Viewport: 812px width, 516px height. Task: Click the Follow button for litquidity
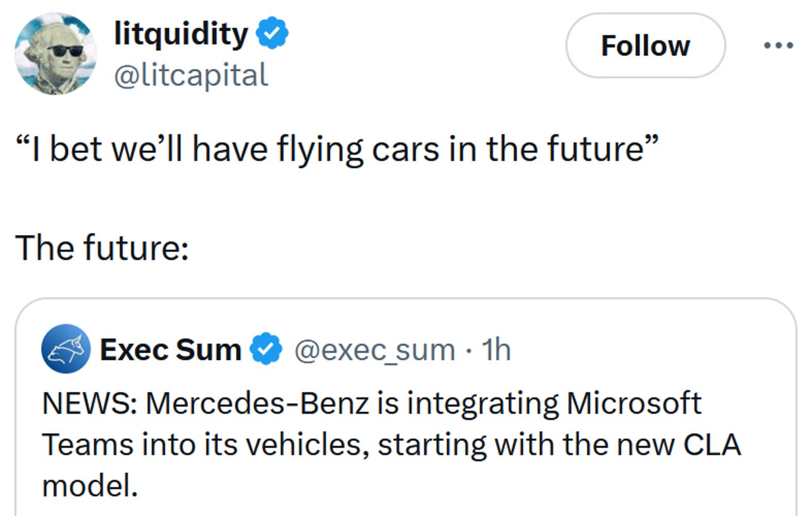[x=645, y=45]
